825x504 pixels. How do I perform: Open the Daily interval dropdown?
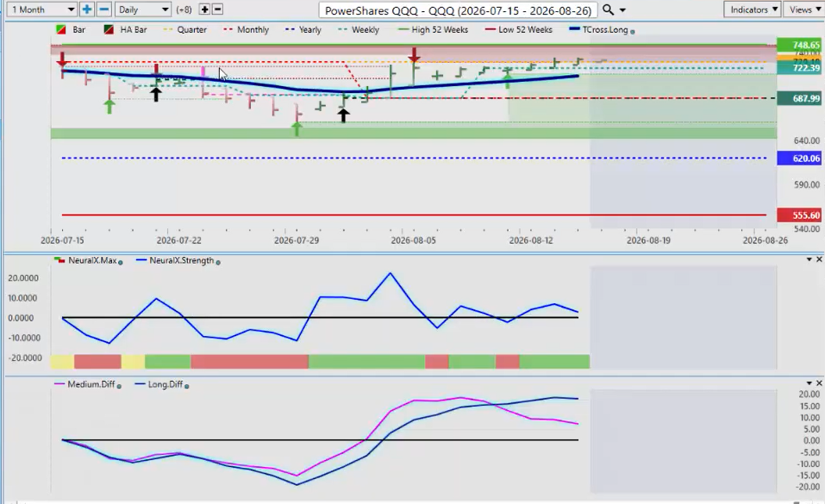point(142,9)
